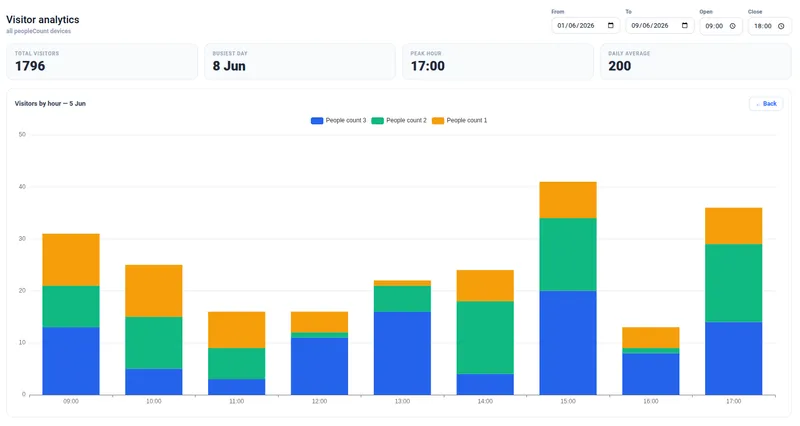The height and width of the screenshot is (426, 800).
Task: Click orange segment of 16:00 bar
Action: pyautogui.click(x=651, y=337)
